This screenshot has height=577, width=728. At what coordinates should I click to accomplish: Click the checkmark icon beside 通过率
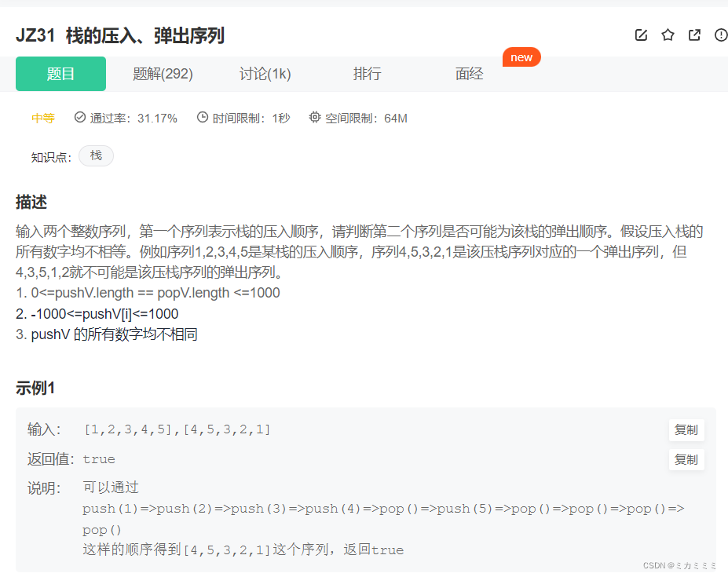80,116
